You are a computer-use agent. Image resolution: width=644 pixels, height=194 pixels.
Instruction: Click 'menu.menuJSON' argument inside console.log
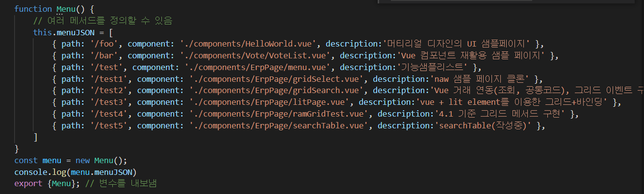click(x=102, y=172)
